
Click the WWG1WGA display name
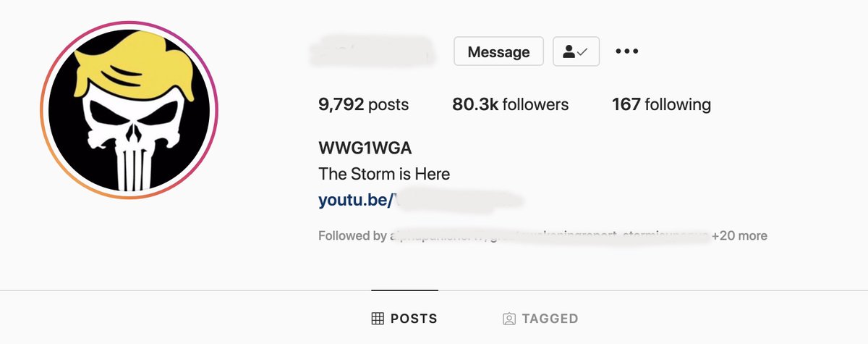point(365,148)
